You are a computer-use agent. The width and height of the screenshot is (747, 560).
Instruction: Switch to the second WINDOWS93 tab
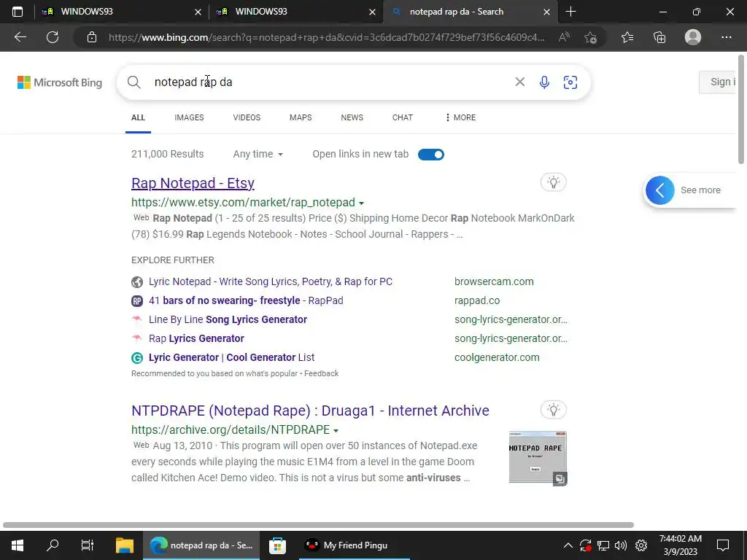tap(296, 12)
